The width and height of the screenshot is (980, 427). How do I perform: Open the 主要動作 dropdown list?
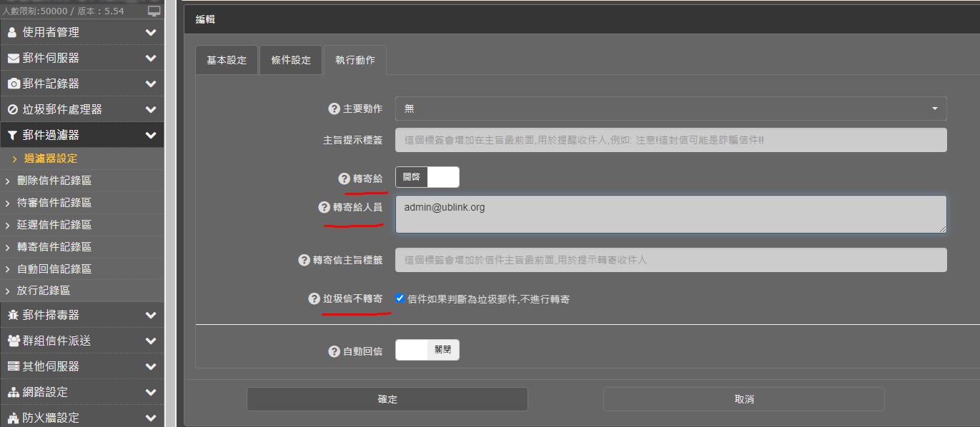pos(670,109)
